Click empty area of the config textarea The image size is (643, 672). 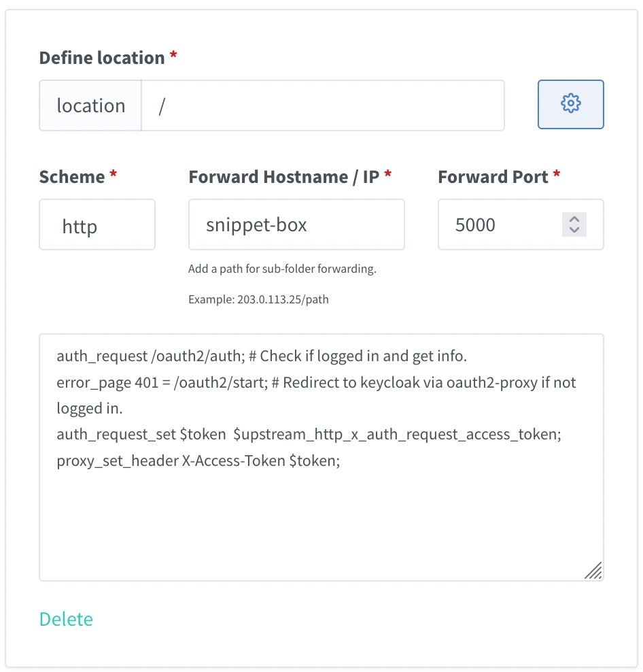[321, 523]
